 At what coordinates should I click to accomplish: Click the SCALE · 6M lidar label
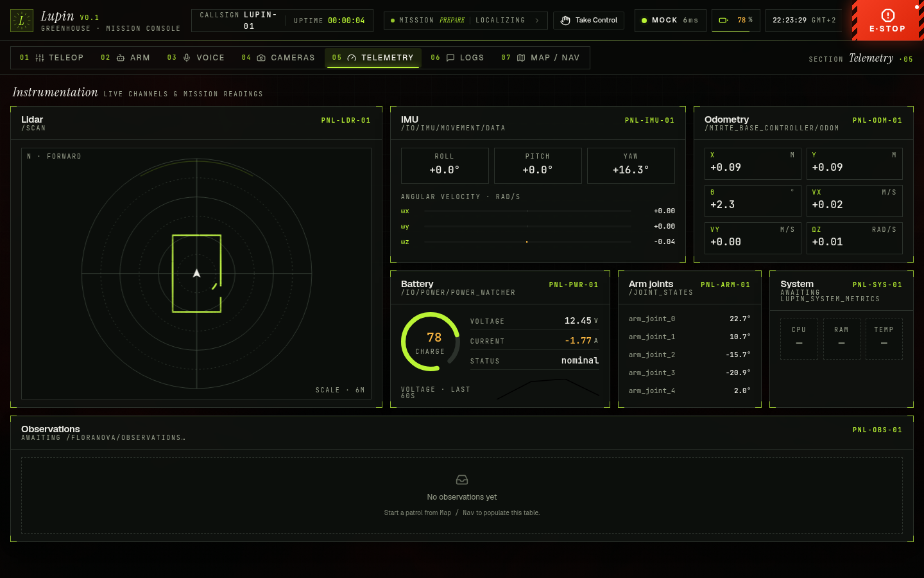click(x=340, y=390)
